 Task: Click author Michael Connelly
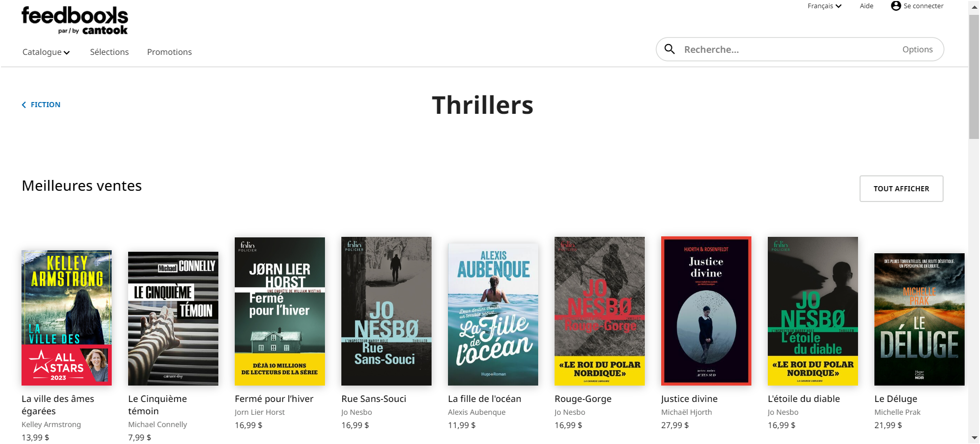(157, 425)
